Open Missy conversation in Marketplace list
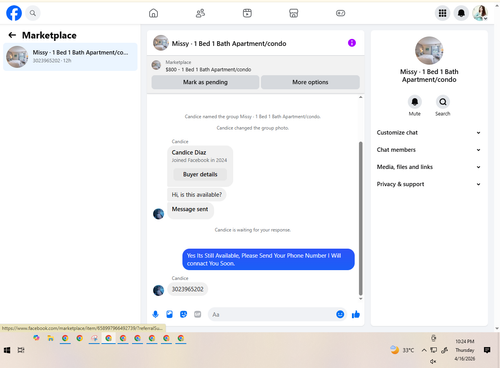 tap(70, 57)
